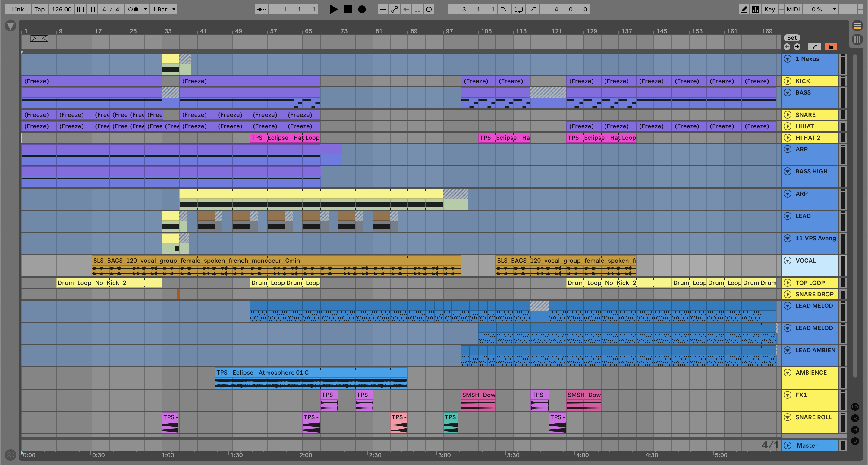Toggle the orange Lock Envelopes button
This screenshot has width=868, height=465.
(x=831, y=47)
